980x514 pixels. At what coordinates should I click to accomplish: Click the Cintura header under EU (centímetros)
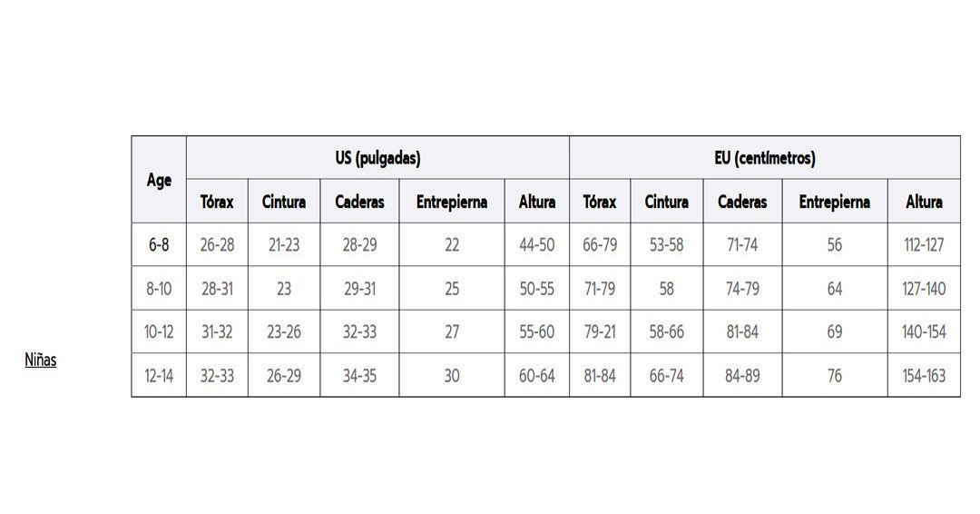coord(666,202)
